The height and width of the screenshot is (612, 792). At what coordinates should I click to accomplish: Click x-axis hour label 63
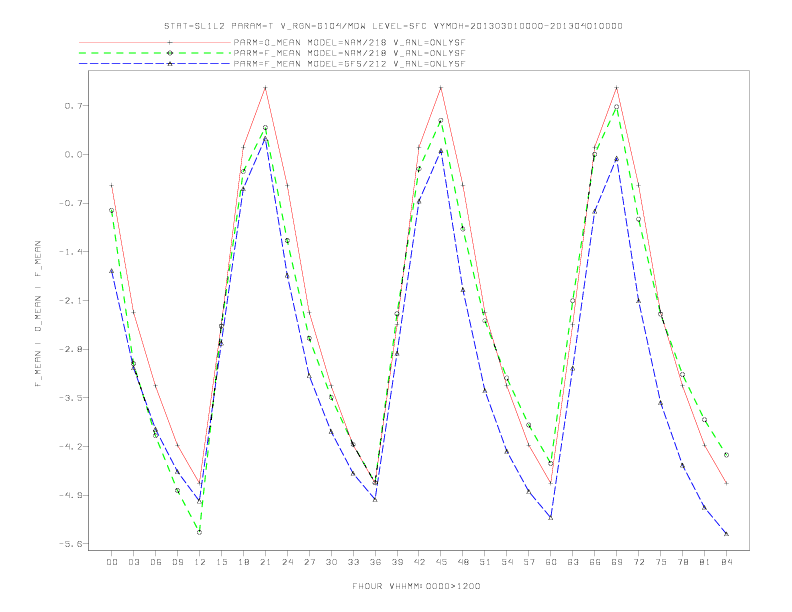(573, 562)
